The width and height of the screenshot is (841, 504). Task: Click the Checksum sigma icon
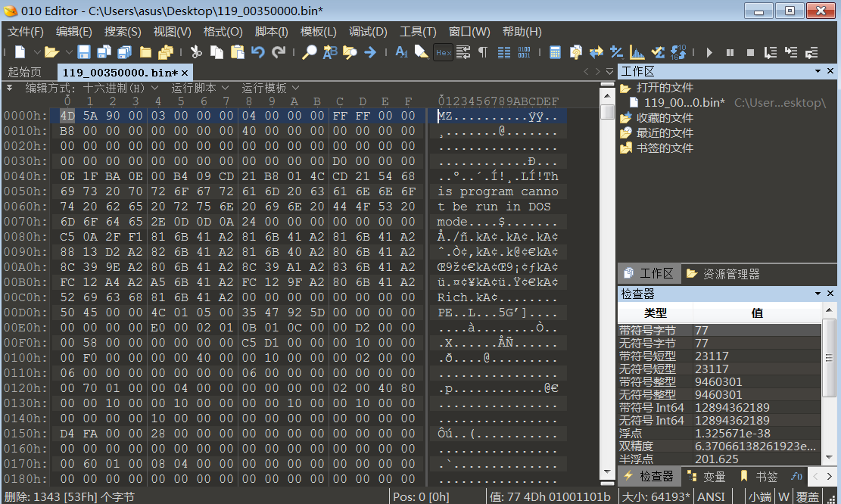658,52
